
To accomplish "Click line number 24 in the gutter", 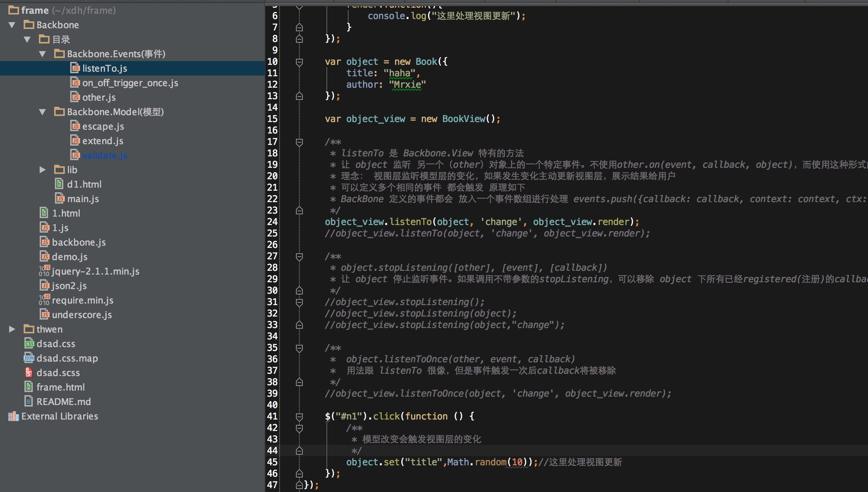I will [272, 222].
